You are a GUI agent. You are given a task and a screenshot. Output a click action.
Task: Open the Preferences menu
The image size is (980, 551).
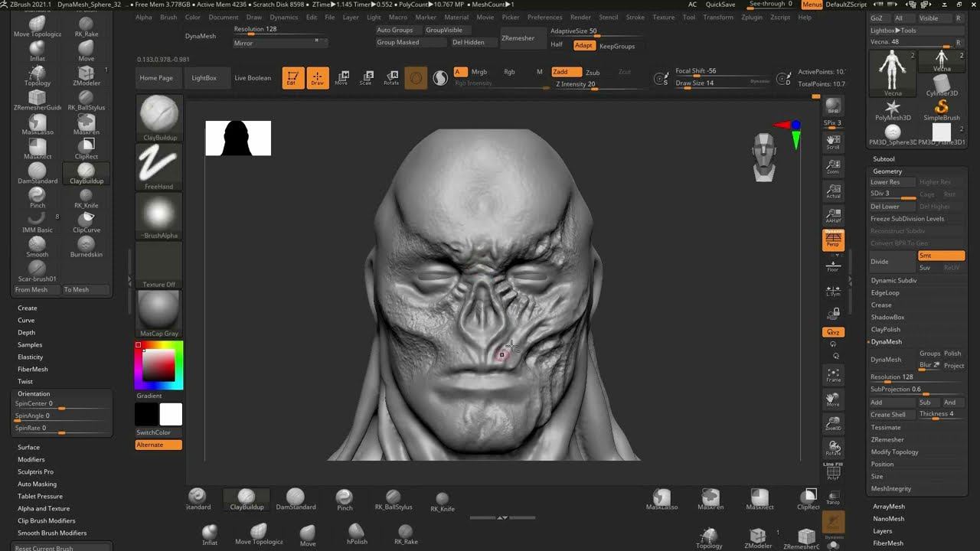pyautogui.click(x=544, y=17)
